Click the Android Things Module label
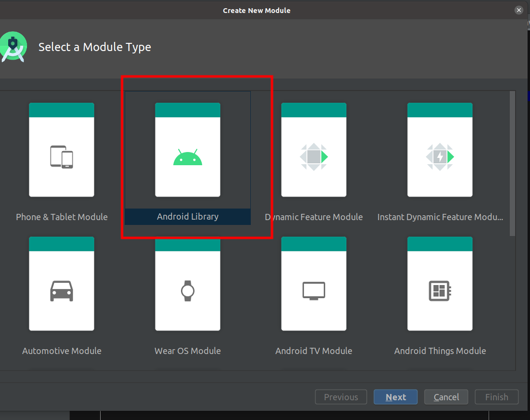 click(x=440, y=351)
